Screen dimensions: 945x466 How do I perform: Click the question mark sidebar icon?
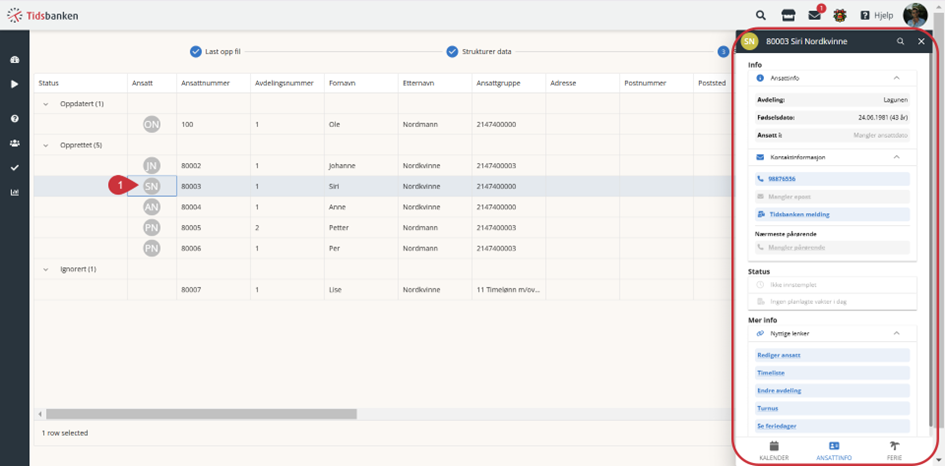pyautogui.click(x=14, y=119)
